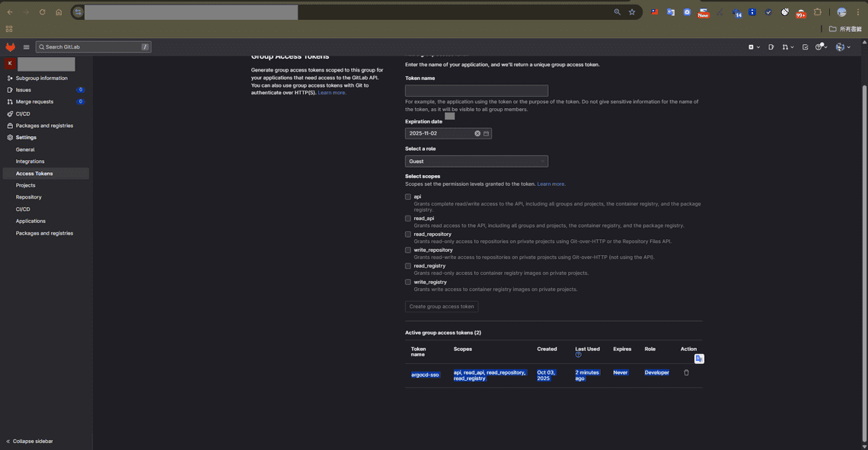Screen dimensions: 868x450
Task: Enable the api scope checkbox
Action: point(408,196)
